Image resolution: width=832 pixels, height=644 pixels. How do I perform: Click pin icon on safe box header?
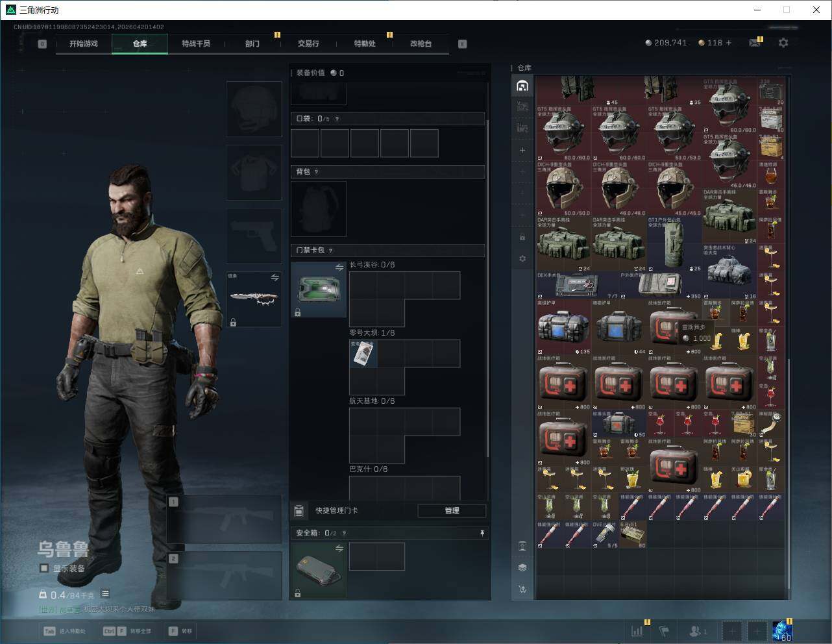point(482,533)
